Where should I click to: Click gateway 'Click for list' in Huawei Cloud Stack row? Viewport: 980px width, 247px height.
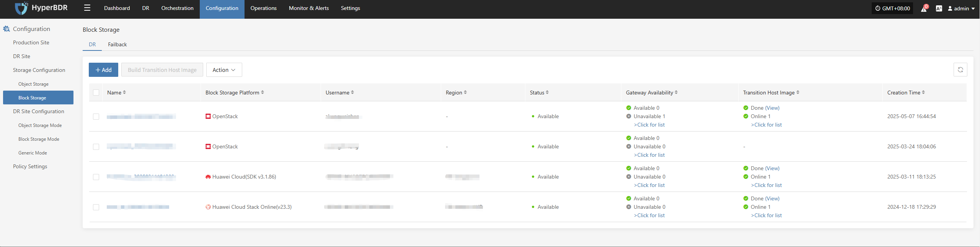649,215
